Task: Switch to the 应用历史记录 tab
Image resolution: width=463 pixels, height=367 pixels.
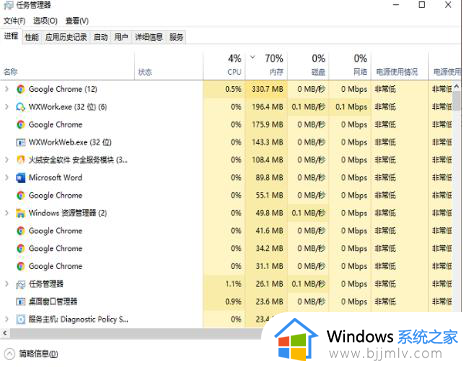Action: coord(66,37)
